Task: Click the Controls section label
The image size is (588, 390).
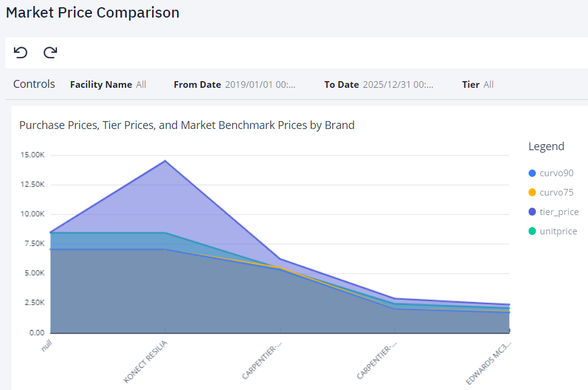Action: click(34, 84)
